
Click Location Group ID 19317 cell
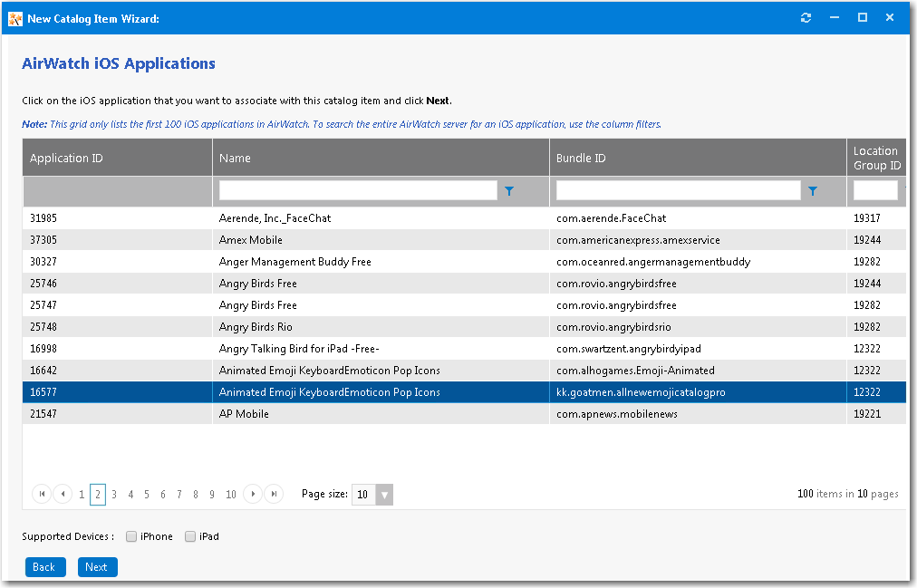866,218
